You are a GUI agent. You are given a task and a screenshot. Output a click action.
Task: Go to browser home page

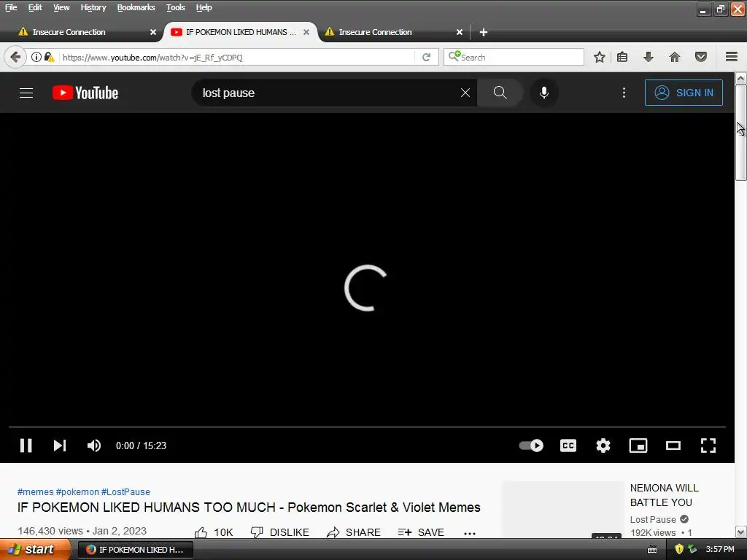pyautogui.click(x=674, y=57)
